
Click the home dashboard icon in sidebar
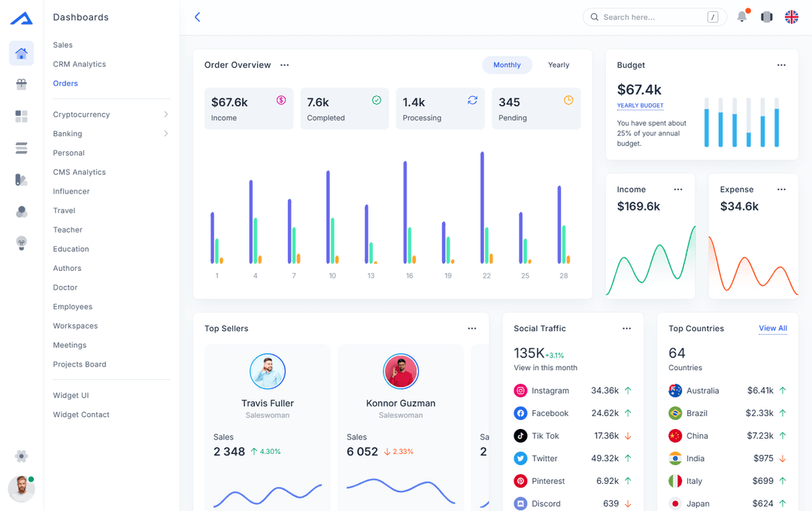(21, 53)
